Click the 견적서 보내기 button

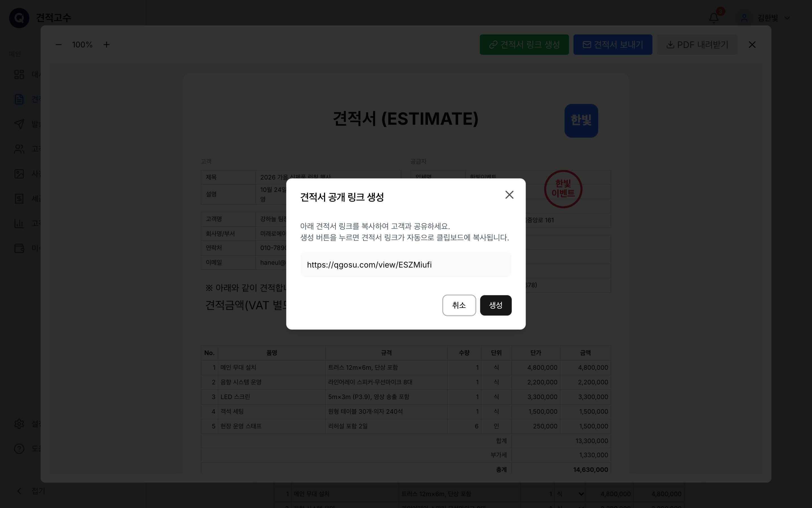pos(613,44)
